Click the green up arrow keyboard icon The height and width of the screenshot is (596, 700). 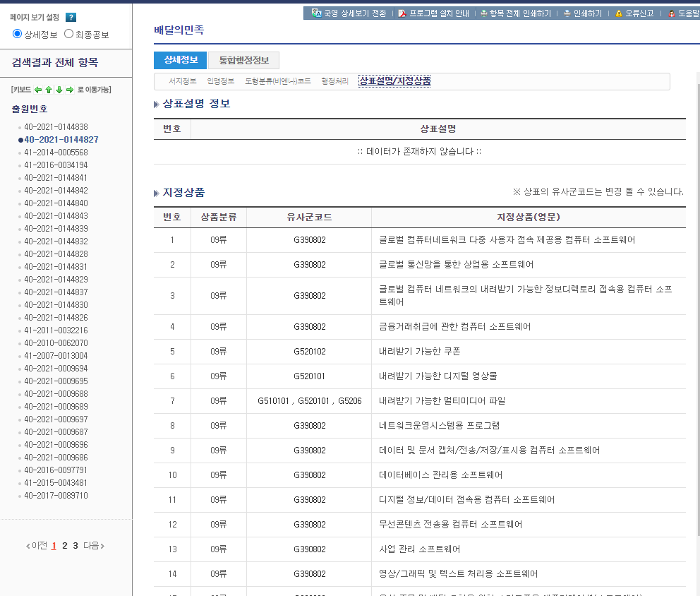(49, 90)
